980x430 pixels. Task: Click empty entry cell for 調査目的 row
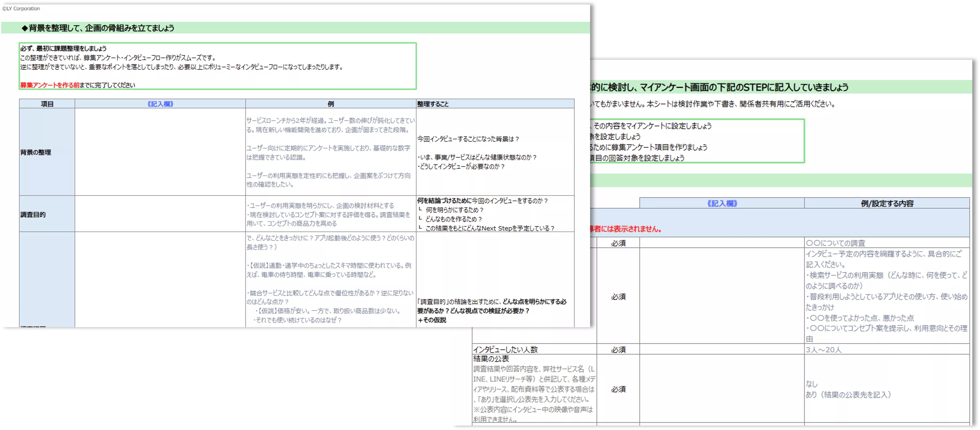coord(160,214)
